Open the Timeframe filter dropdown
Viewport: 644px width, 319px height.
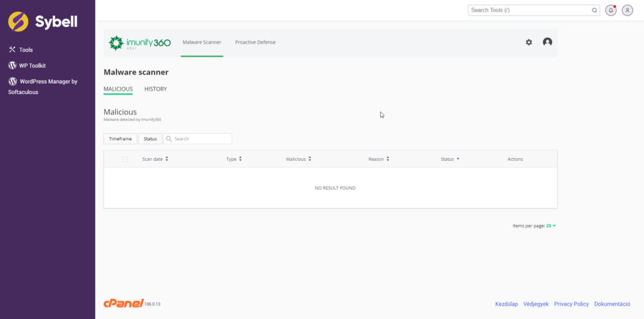[x=120, y=139]
